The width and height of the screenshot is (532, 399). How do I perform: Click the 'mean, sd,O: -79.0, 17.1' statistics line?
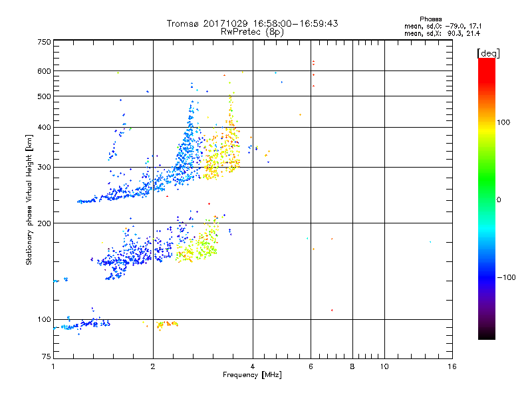(443, 26)
